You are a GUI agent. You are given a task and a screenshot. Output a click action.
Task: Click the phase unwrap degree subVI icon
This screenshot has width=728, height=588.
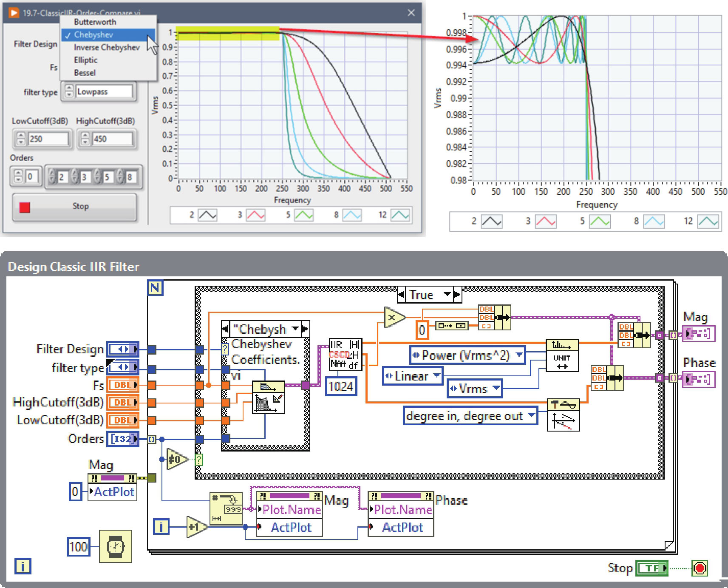coord(563,415)
